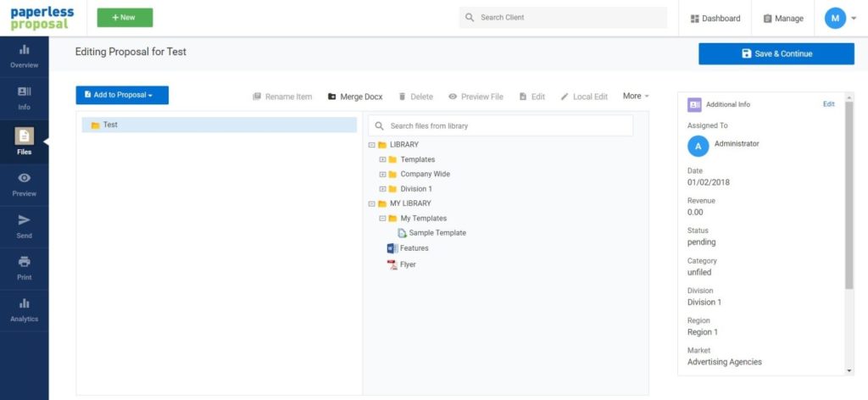
Task: Open the Dashboard menu item
Action: [715, 19]
